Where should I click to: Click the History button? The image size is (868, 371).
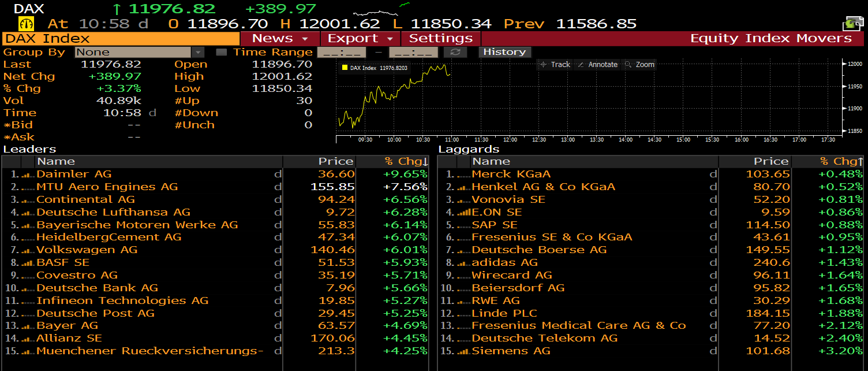tap(504, 52)
